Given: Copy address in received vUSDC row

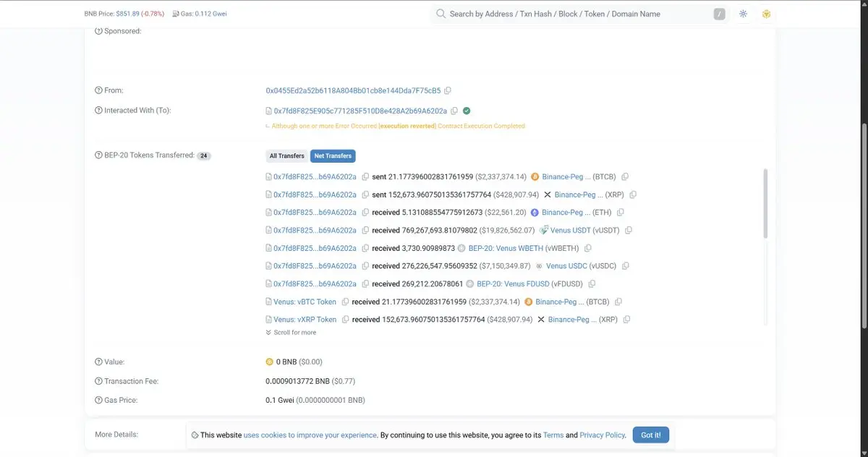Looking at the screenshot, I should 365,266.
